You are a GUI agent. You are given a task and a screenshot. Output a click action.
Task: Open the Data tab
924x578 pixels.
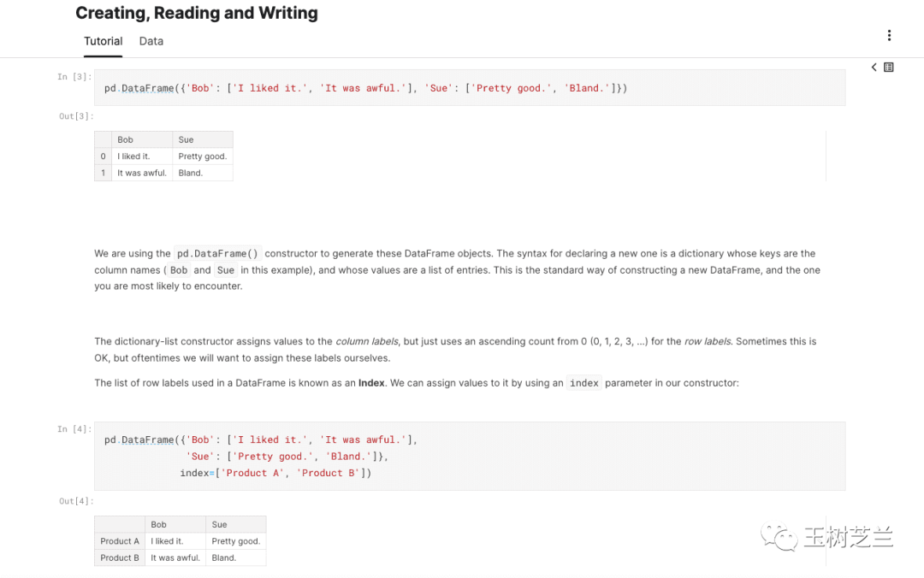pos(151,41)
